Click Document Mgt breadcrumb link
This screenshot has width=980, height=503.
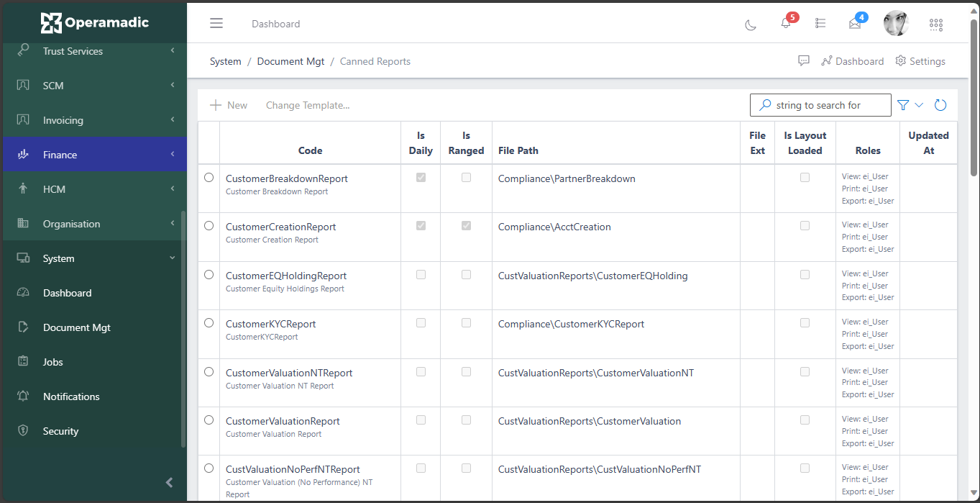[x=291, y=61]
